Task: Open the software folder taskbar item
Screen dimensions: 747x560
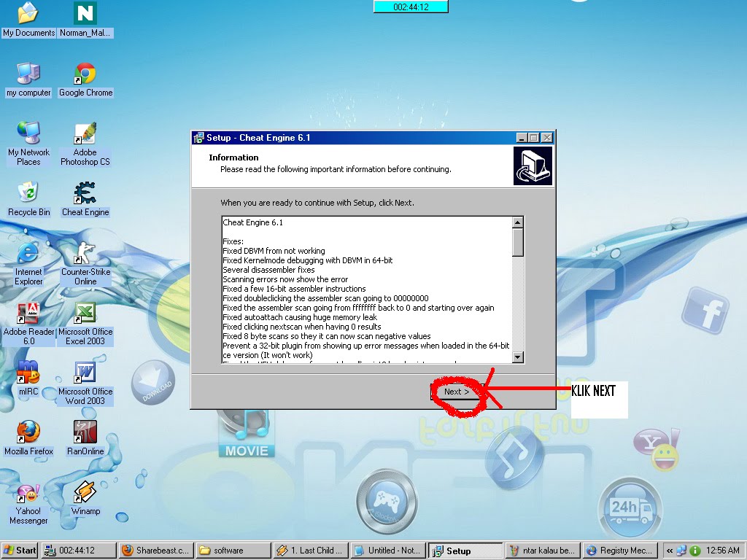Action: point(234,551)
